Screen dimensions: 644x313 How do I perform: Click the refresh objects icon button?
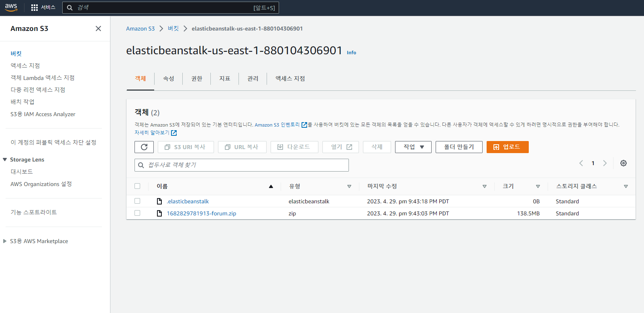144,147
